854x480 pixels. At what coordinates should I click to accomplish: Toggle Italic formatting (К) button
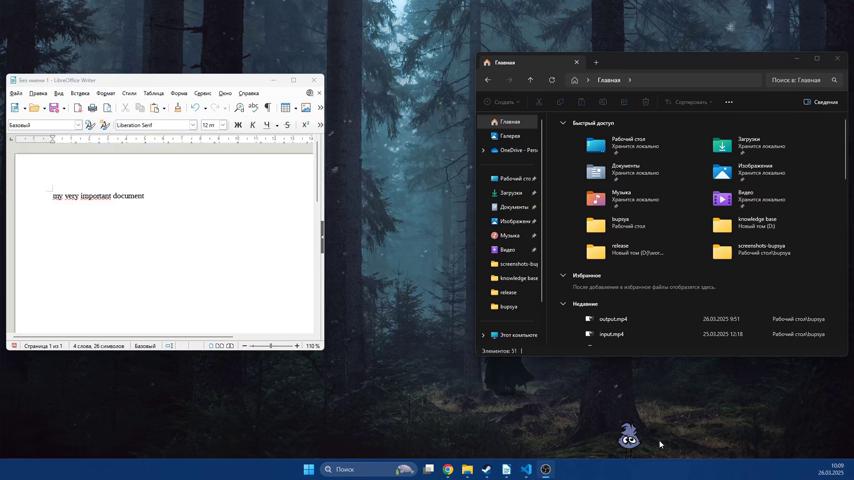pos(252,125)
